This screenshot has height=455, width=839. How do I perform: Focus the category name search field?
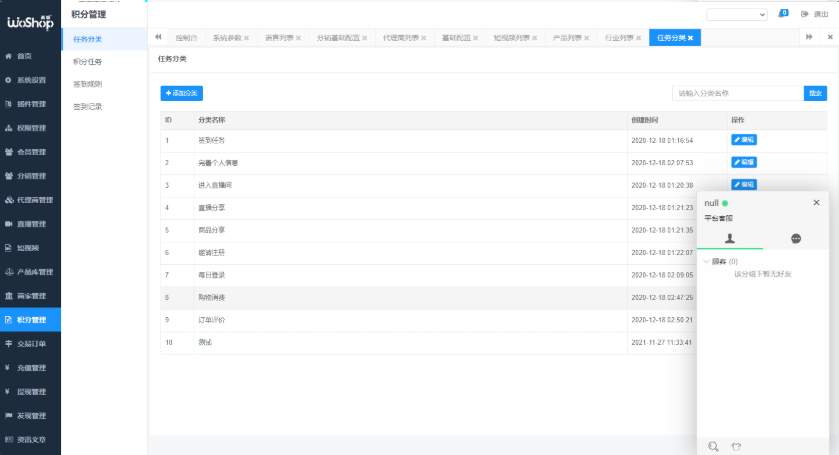point(738,93)
